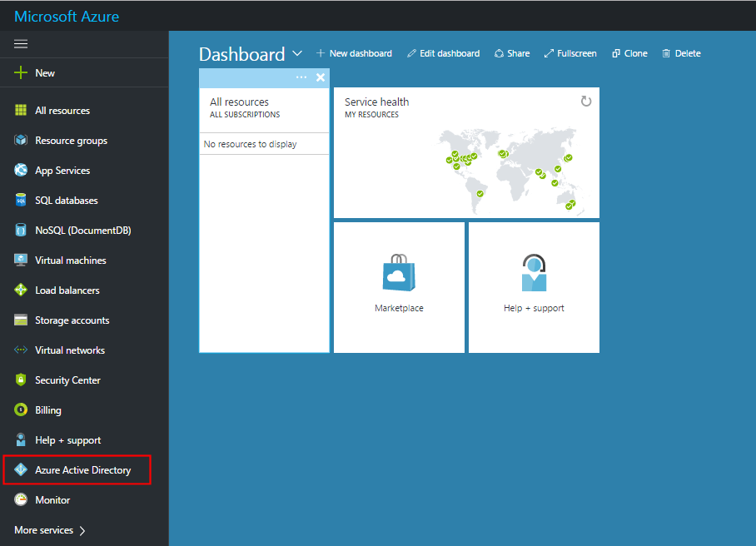Select SQL databases in the sidebar
756x546 pixels.
coord(65,200)
